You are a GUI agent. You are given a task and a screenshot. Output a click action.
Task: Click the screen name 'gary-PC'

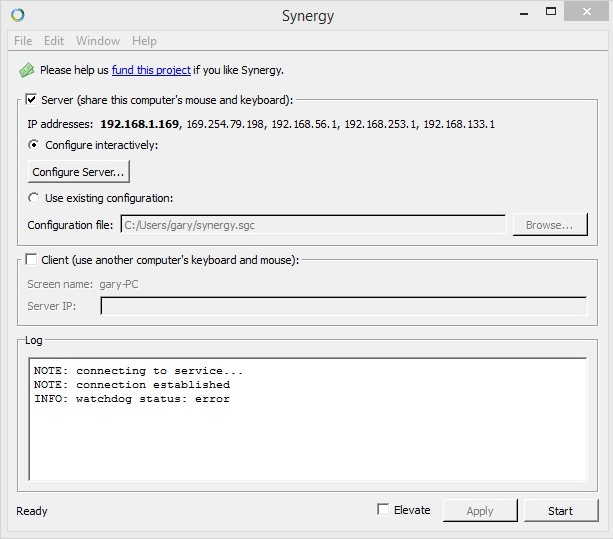tap(119, 284)
